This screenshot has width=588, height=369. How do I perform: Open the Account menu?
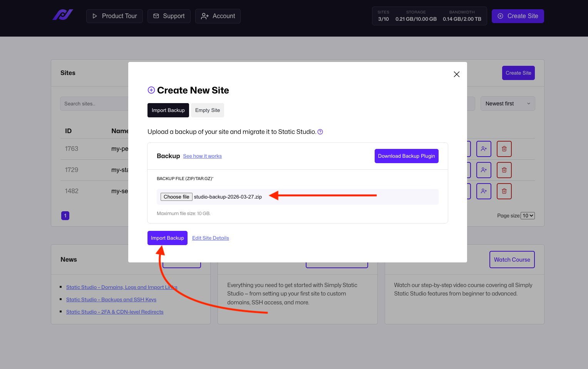point(218,16)
